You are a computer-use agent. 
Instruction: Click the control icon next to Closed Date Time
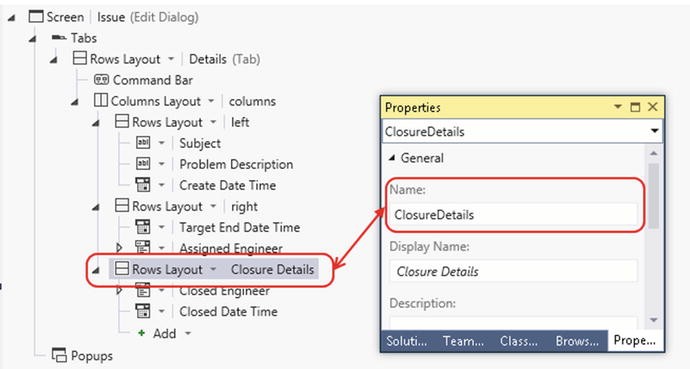[143, 311]
